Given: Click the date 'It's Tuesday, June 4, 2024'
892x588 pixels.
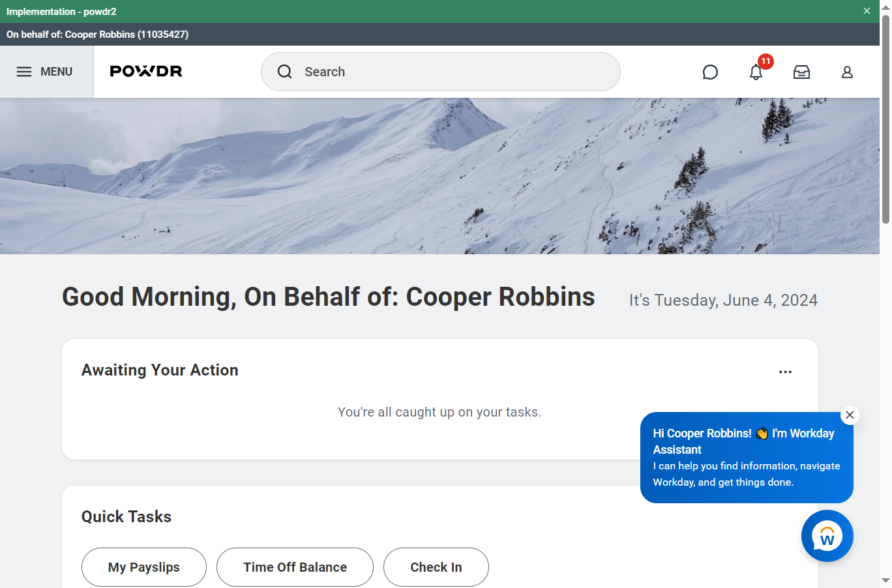Looking at the screenshot, I should [723, 300].
